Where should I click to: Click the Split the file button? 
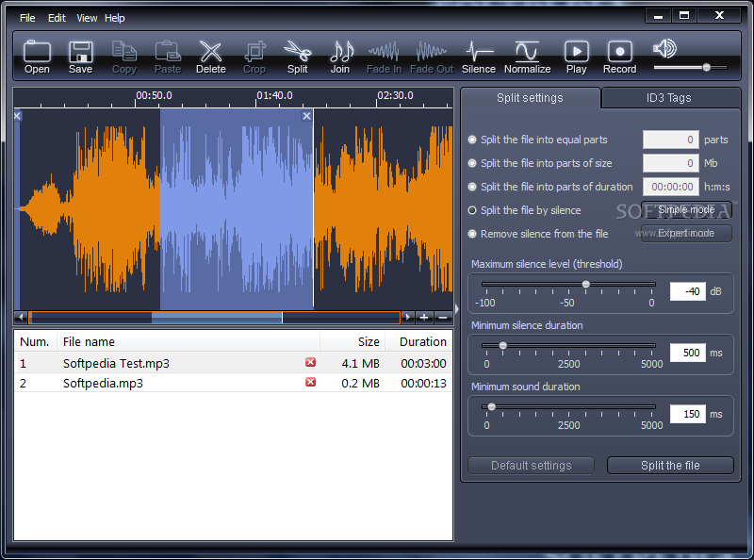(x=670, y=465)
